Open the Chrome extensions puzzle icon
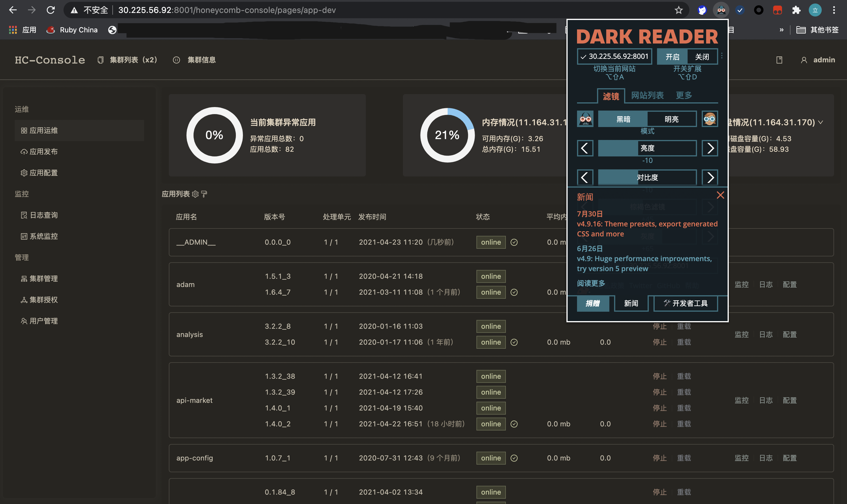The width and height of the screenshot is (847, 504). [x=796, y=10]
